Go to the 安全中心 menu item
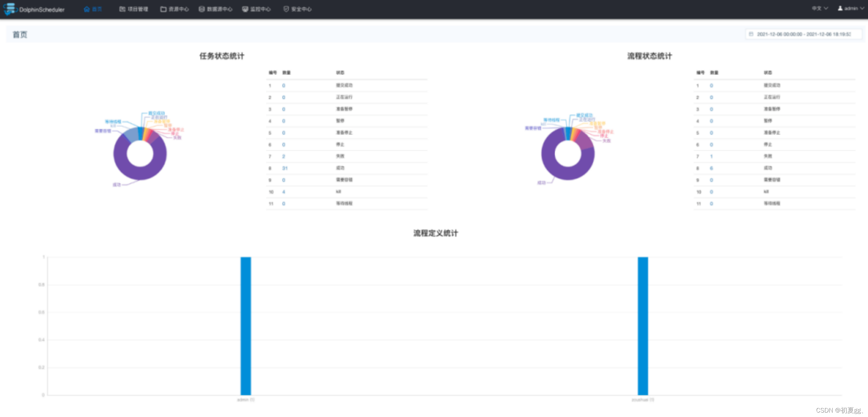This screenshot has height=417, width=868. (x=301, y=9)
